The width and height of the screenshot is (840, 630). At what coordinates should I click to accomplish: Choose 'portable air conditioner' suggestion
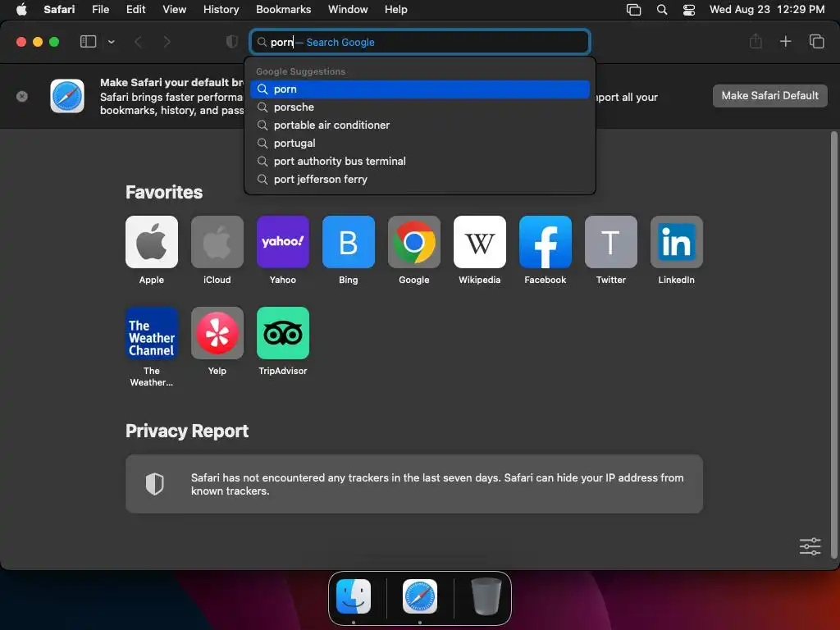tap(420, 125)
